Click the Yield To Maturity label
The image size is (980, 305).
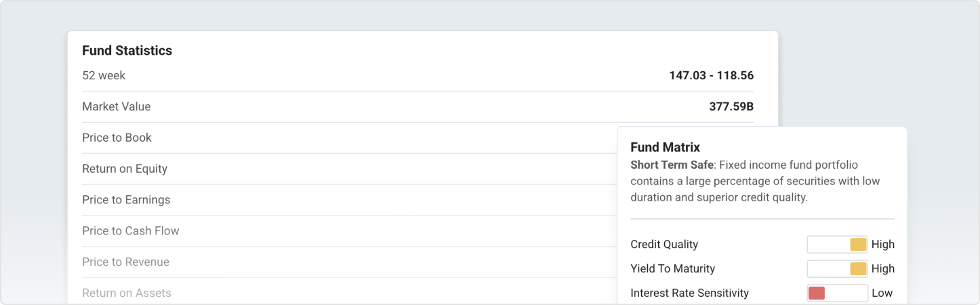(x=672, y=269)
